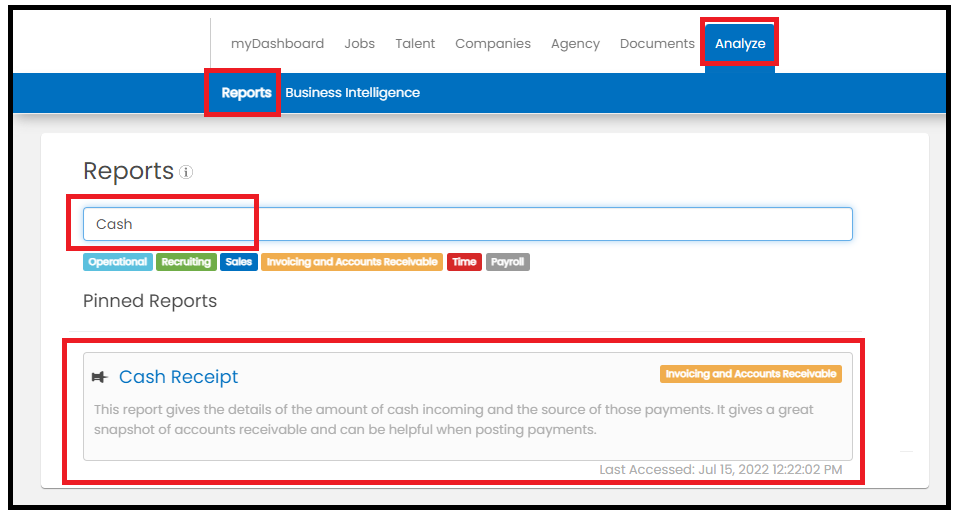Open the Agency tab
This screenshot has width=955, height=513.
coord(575,44)
